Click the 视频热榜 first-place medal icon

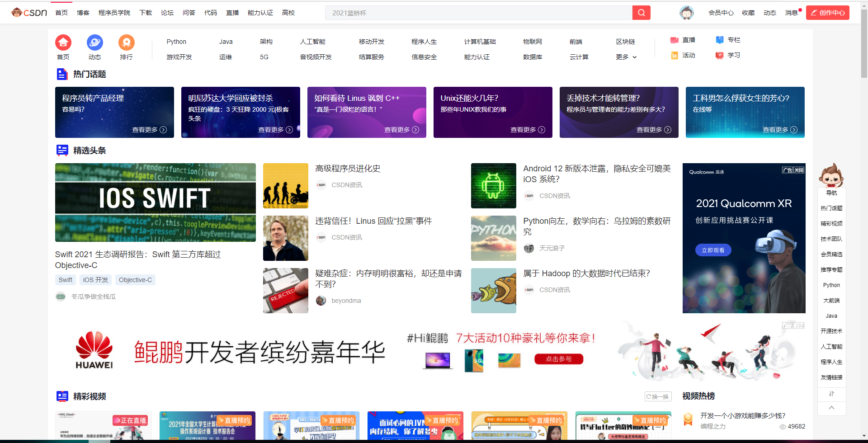point(688,419)
